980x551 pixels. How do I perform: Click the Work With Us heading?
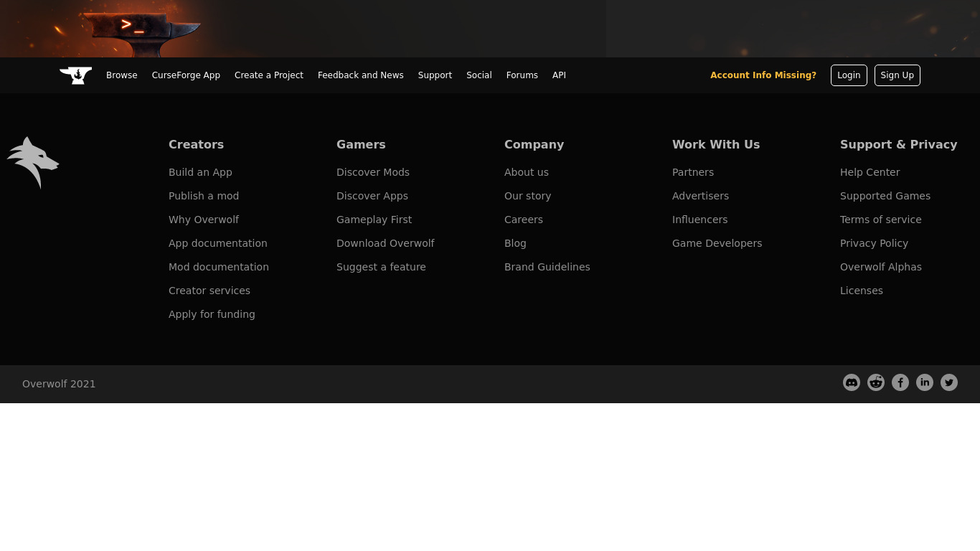(716, 144)
